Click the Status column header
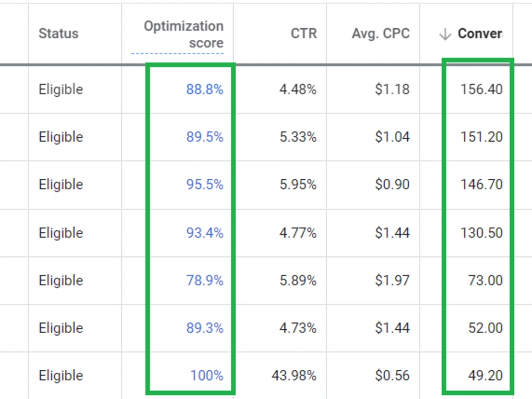532x399 pixels. pos(59,34)
